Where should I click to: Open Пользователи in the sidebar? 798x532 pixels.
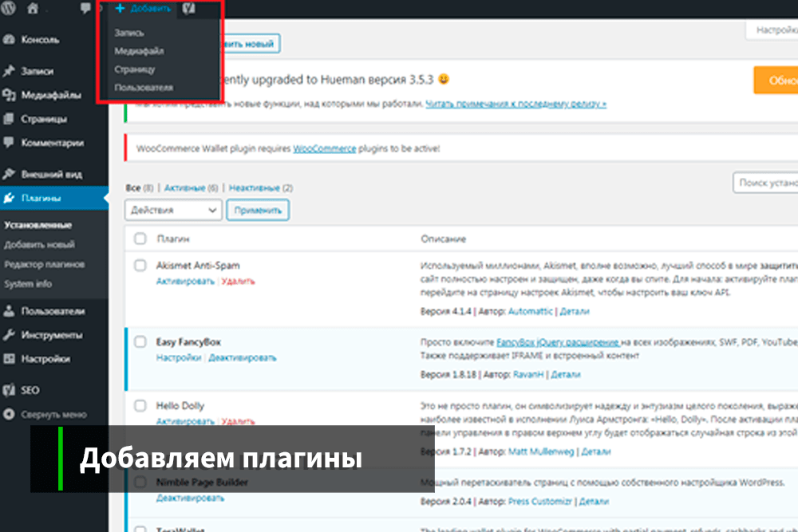[53, 311]
